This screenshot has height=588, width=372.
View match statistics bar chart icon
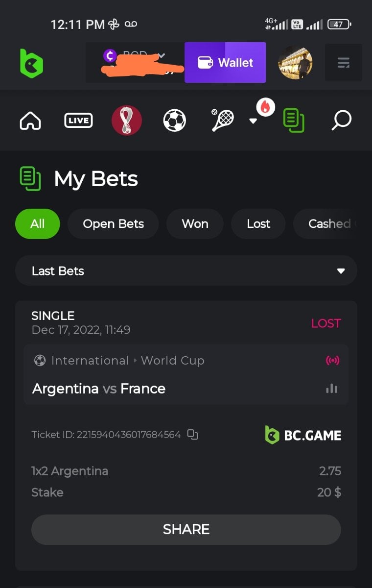coord(332,389)
